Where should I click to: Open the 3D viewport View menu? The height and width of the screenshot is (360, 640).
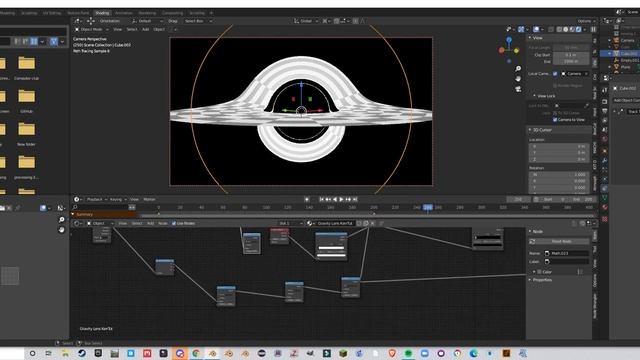[118, 29]
